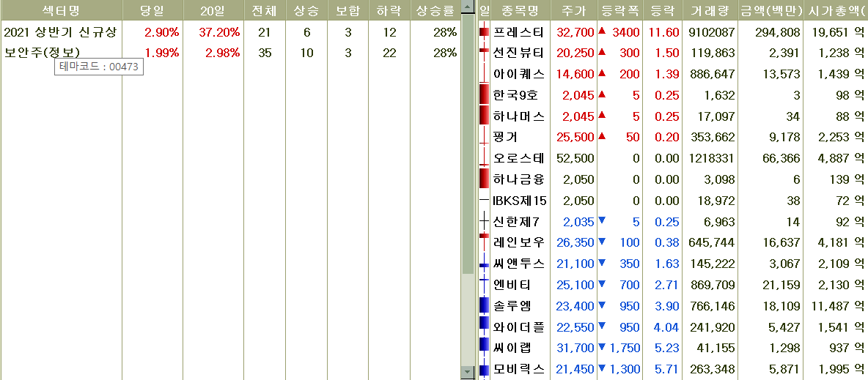Click the sector list scrollbar thumb

click(x=468, y=144)
